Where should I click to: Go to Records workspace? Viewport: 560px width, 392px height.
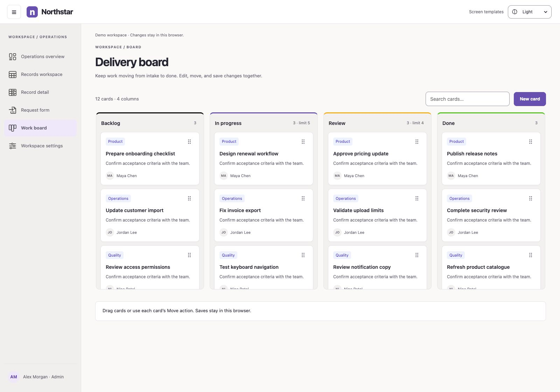(41, 75)
